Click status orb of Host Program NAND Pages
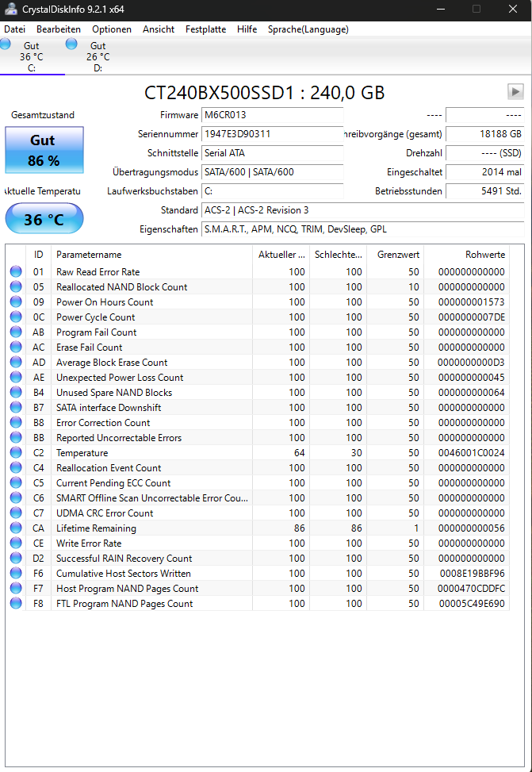The height and width of the screenshot is (772, 532). [x=16, y=589]
